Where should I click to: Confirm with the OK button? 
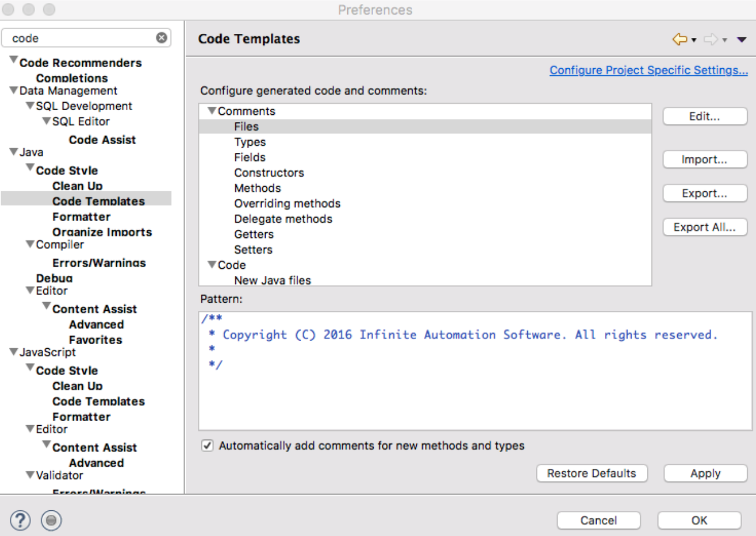click(x=699, y=520)
